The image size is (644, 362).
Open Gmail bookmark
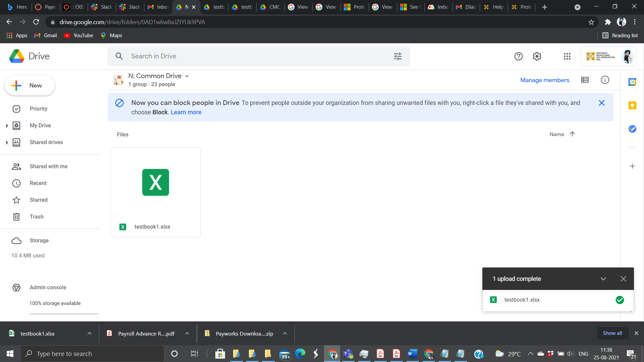click(46, 36)
